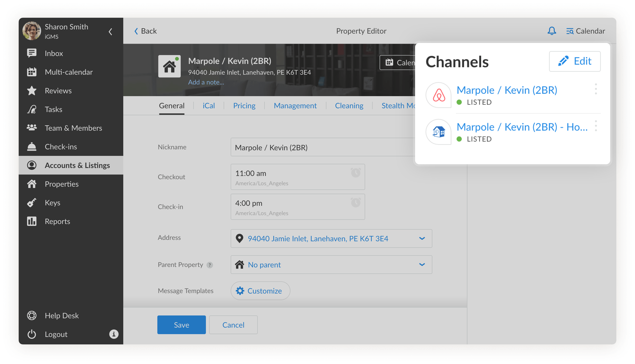
Task: Click Sharon Smith's profile avatar
Action: [32, 31]
